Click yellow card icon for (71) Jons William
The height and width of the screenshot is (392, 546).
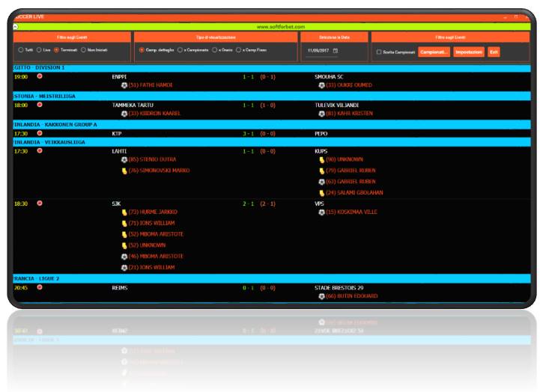pyautogui.click(x=124, y=223)
